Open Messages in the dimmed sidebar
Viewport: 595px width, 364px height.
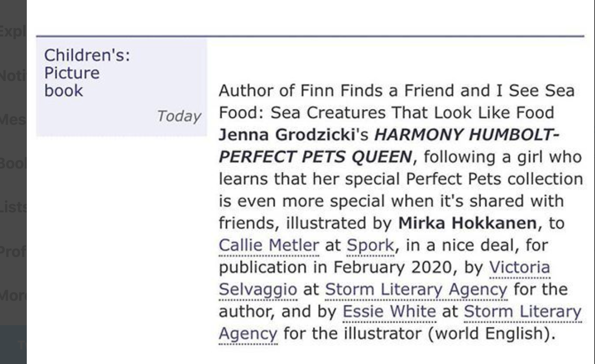click(x=13, y=120)
